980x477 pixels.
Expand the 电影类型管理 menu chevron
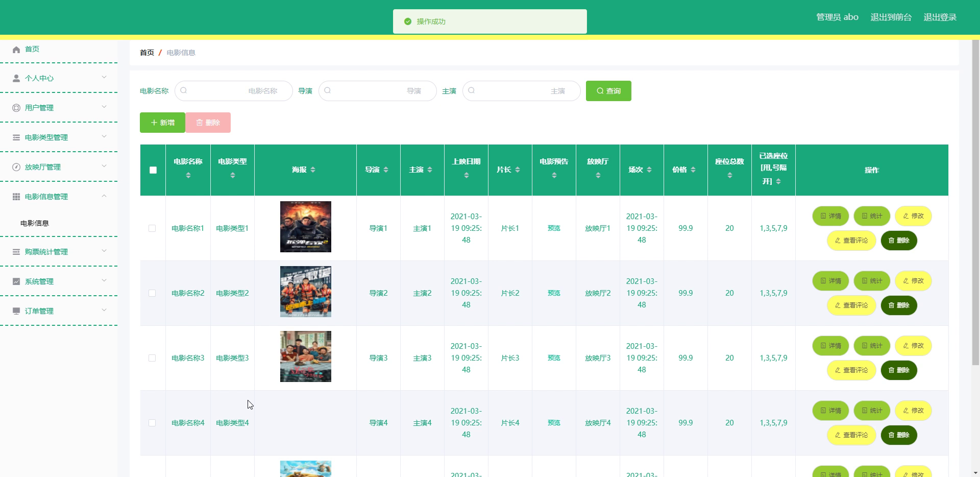tap(104, 137)
